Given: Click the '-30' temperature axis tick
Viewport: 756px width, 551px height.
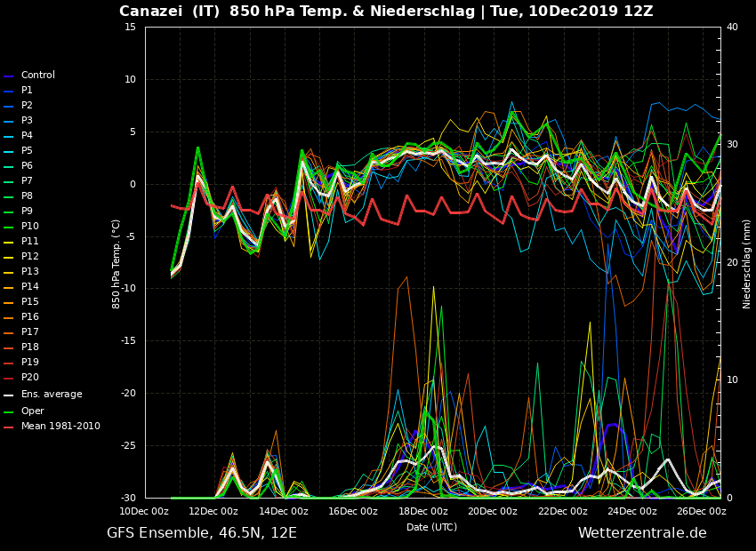Looking at the screenshot, I should click(x=128, y=498).
